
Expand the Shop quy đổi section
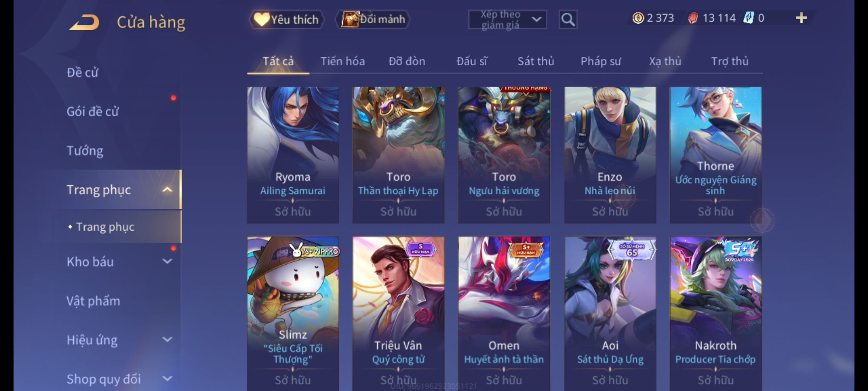[x=167, y=379]
